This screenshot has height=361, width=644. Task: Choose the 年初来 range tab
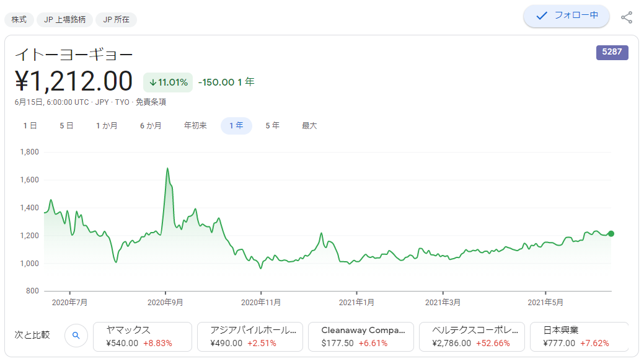195,126
